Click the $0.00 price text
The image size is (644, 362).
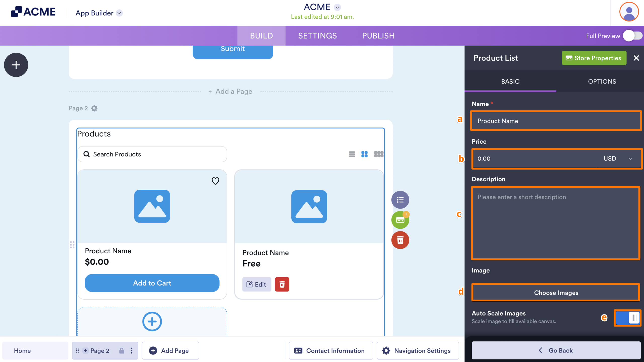pyautogui.click(x=97, y=262)
